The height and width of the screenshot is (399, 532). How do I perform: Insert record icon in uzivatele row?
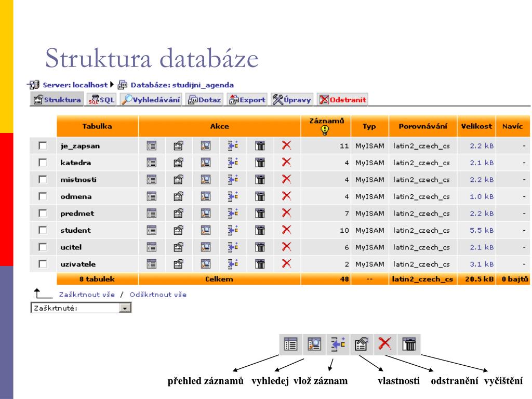[233, 264]
